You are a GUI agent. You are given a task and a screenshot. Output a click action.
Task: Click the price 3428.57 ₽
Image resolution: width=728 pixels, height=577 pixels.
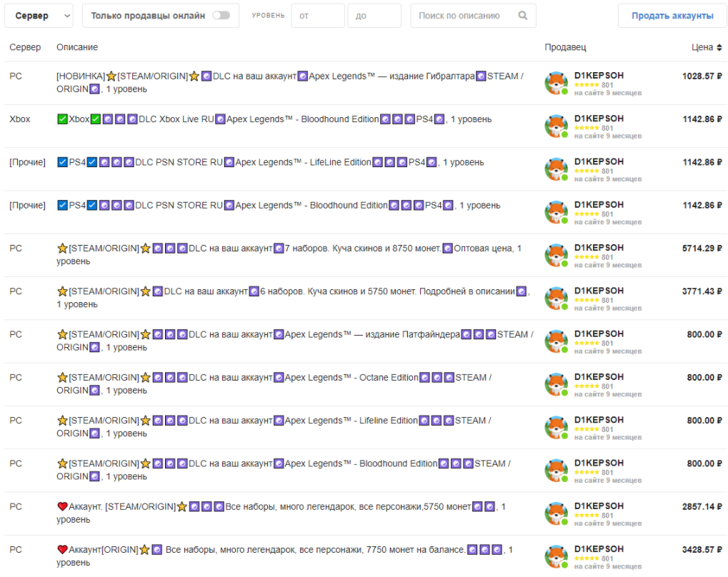(x=702, y=550)
